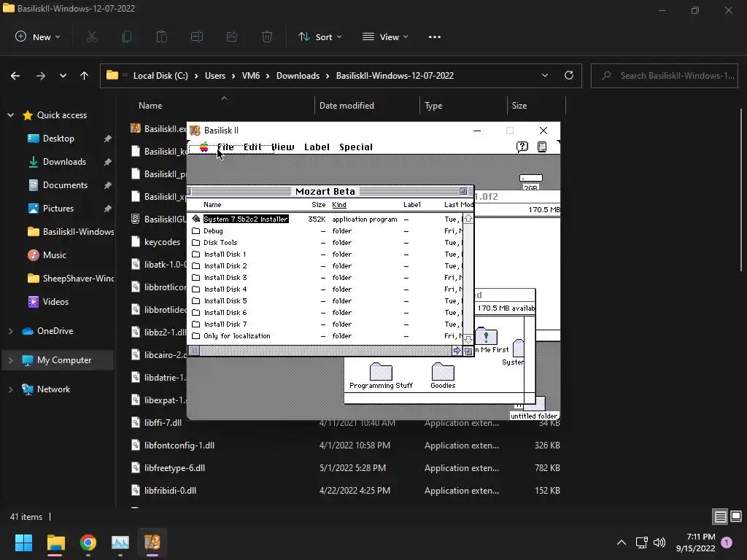Click scroll up arrow in Mozart Beta window
The image size is (747, 560).
pyautogui.click(x=468, y=219)
